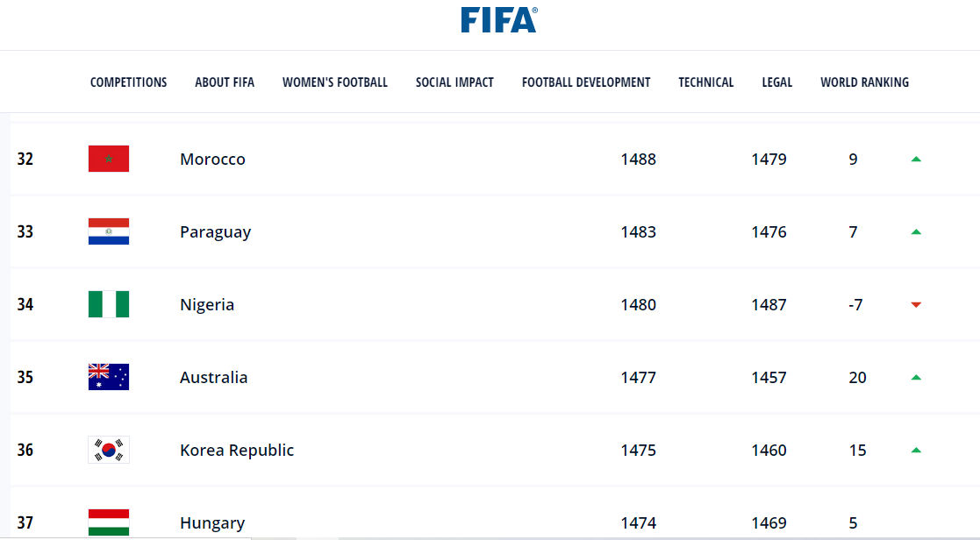Go to Women's Football section
Viewport: 980px width, 540px height.
(x=335, y=82)
